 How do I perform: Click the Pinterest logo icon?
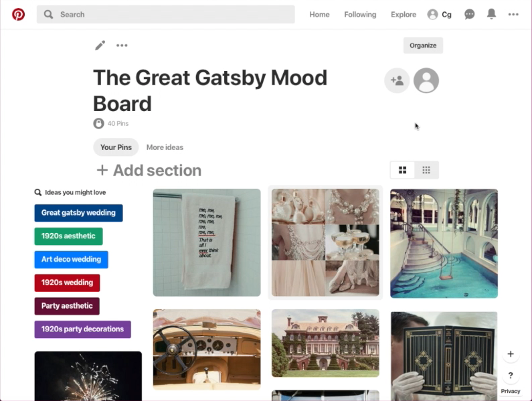(18, 14)
